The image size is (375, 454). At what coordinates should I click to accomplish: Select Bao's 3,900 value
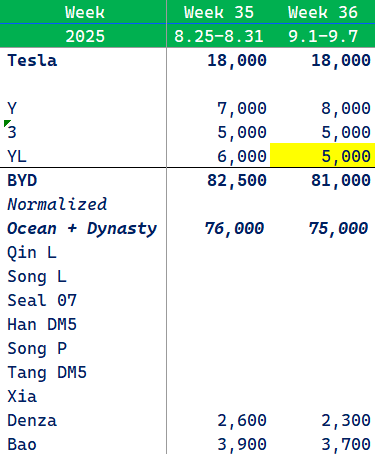tap(242, 444)
